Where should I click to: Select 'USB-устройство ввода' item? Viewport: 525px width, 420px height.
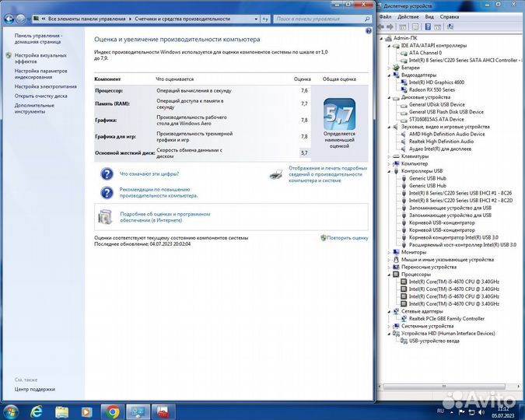pyautogui.click(x=434, y=341)
